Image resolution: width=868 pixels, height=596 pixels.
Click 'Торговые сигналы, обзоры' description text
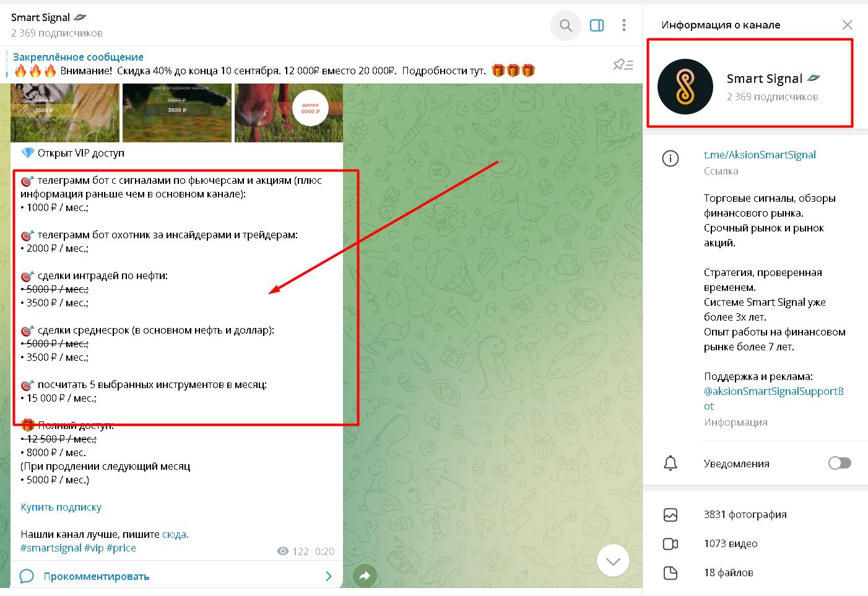point(770,198)
